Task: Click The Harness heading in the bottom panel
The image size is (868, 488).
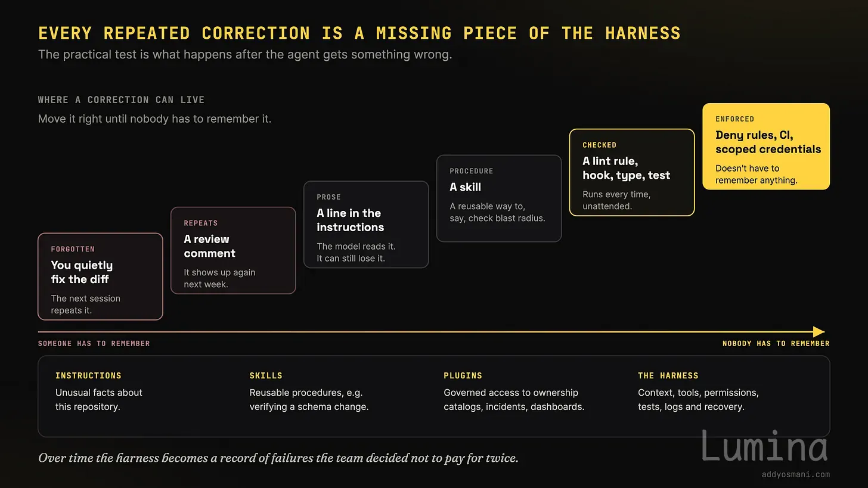Action: coord(668,375)
